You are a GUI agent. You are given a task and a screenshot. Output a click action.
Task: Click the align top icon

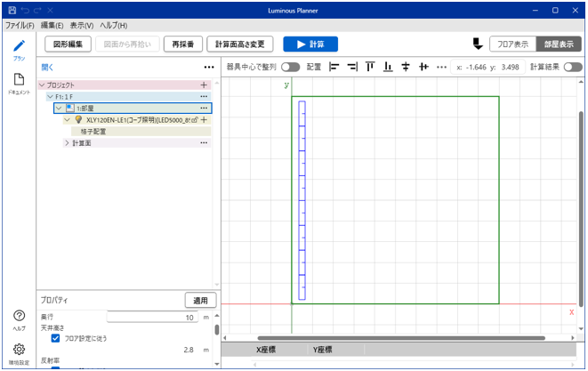click(370, 67)
